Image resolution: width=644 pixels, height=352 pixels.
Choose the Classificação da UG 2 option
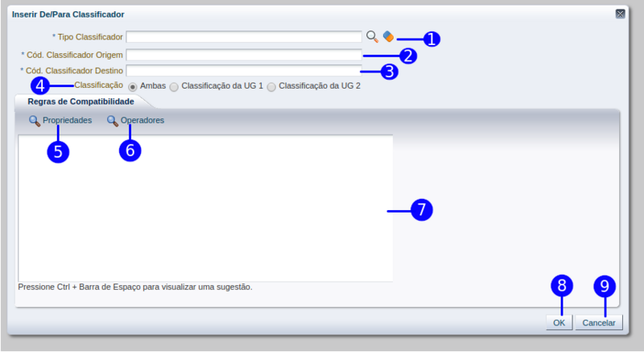[x=271, y=87]
